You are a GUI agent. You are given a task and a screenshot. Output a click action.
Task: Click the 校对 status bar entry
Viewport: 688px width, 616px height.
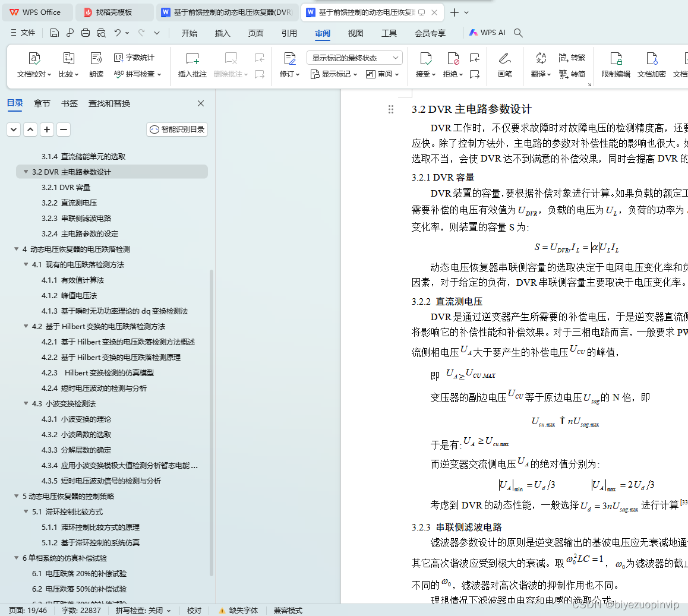coord(194,610)
